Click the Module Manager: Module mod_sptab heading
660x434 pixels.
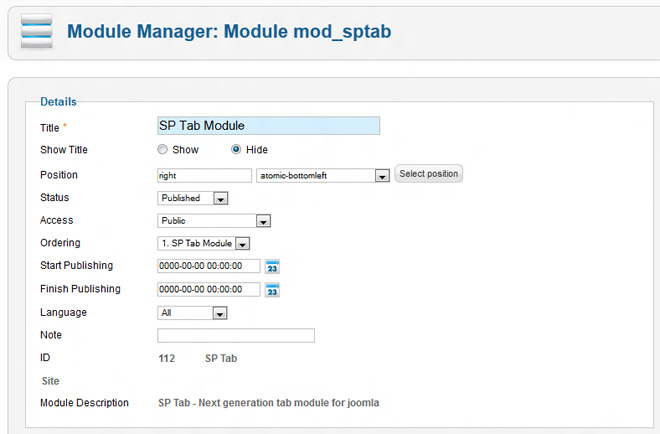pos(229,32)
